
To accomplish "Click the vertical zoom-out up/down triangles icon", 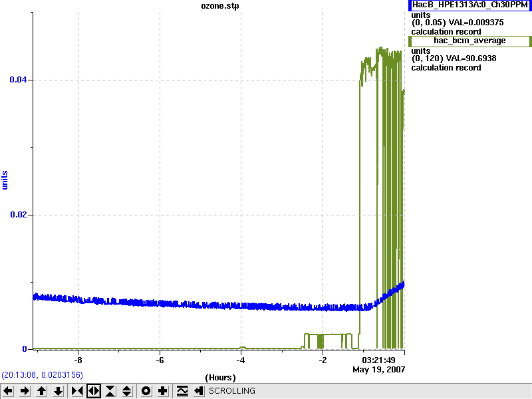I will (x=127, y=391).
